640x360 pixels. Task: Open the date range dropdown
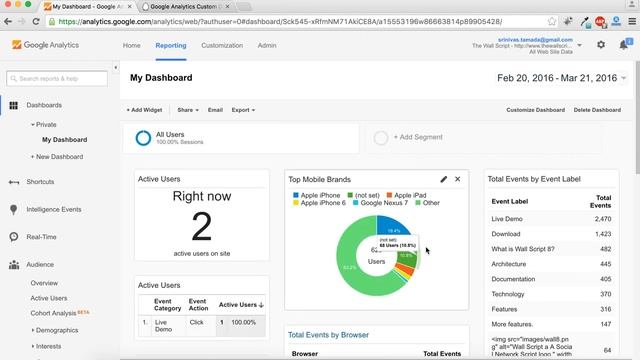click(561, 78)
